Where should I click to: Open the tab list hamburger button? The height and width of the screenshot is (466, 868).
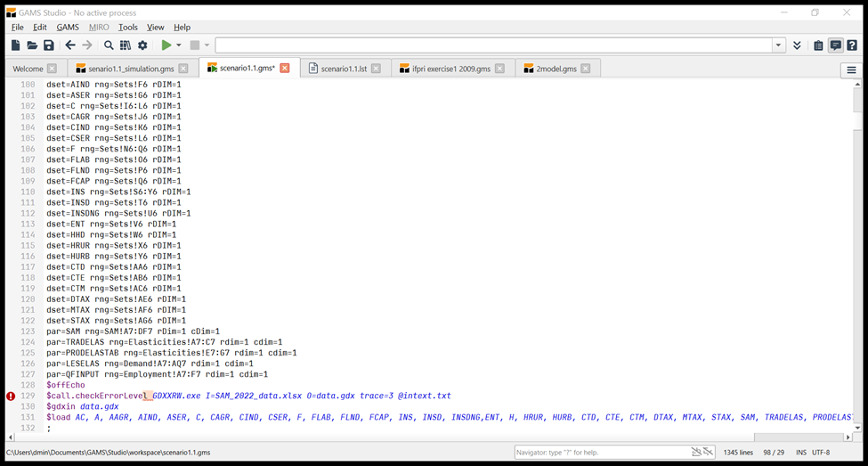[x=851, y=69]
